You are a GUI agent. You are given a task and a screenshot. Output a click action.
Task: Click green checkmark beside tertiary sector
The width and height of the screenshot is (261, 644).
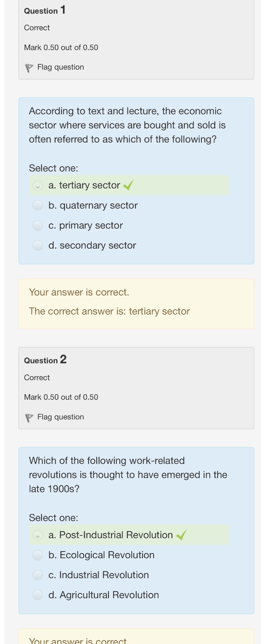128,185
